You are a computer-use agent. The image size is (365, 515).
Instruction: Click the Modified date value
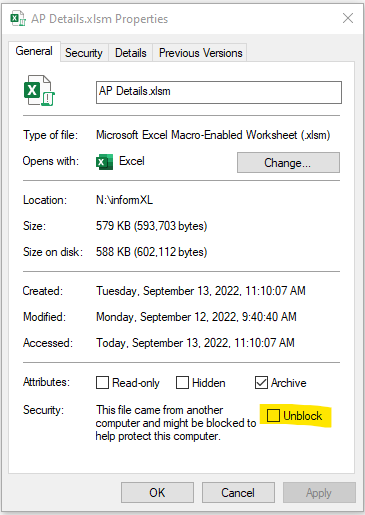[x=196, y=317]
